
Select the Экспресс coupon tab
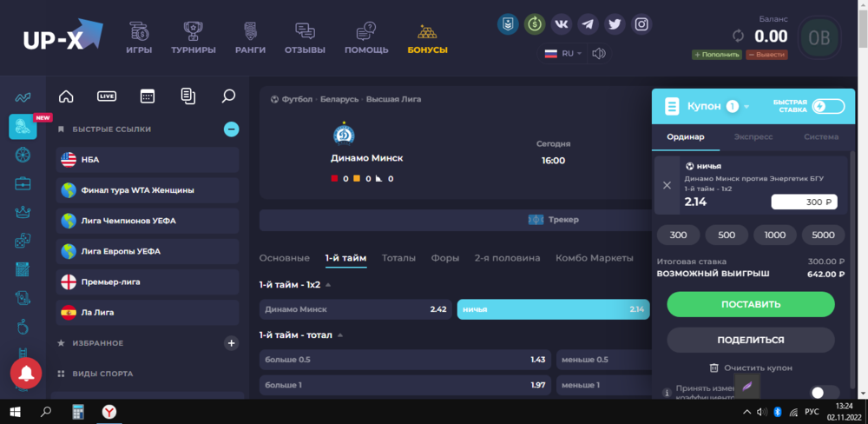pyautogui.click(x=753, y=137)
